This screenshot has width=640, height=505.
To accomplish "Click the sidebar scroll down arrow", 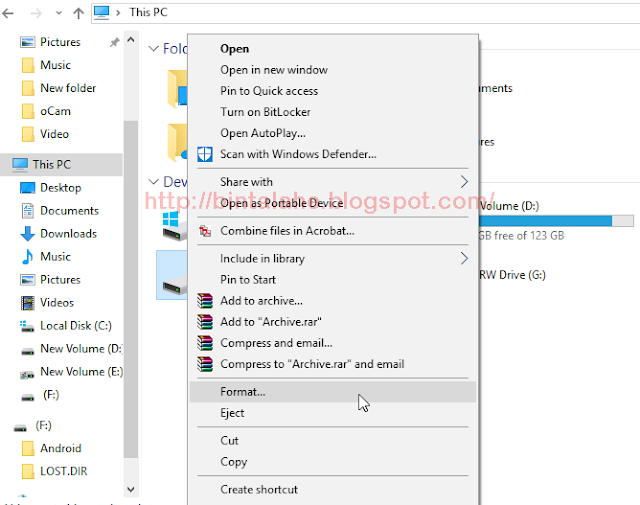I will 131,489.
